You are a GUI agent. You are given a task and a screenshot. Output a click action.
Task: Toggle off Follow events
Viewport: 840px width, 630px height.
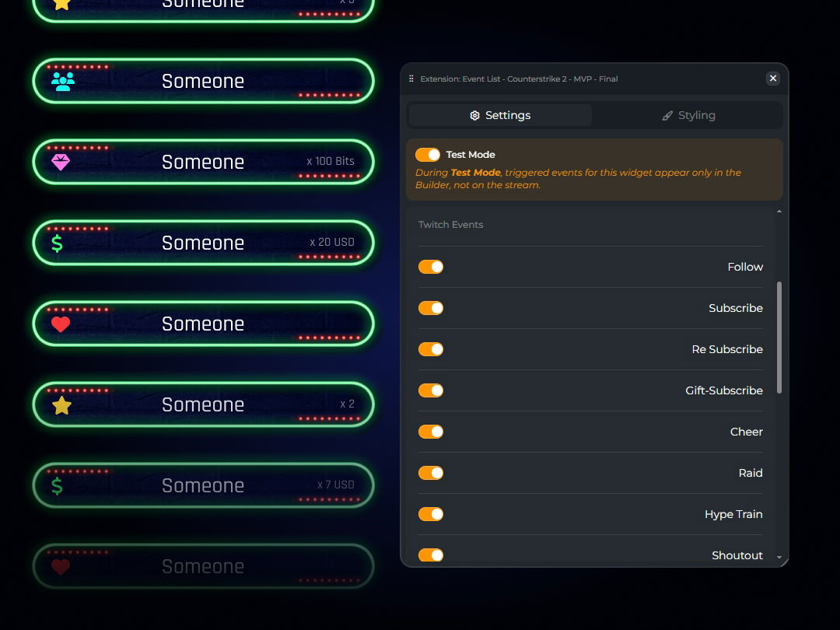[431, 267]
